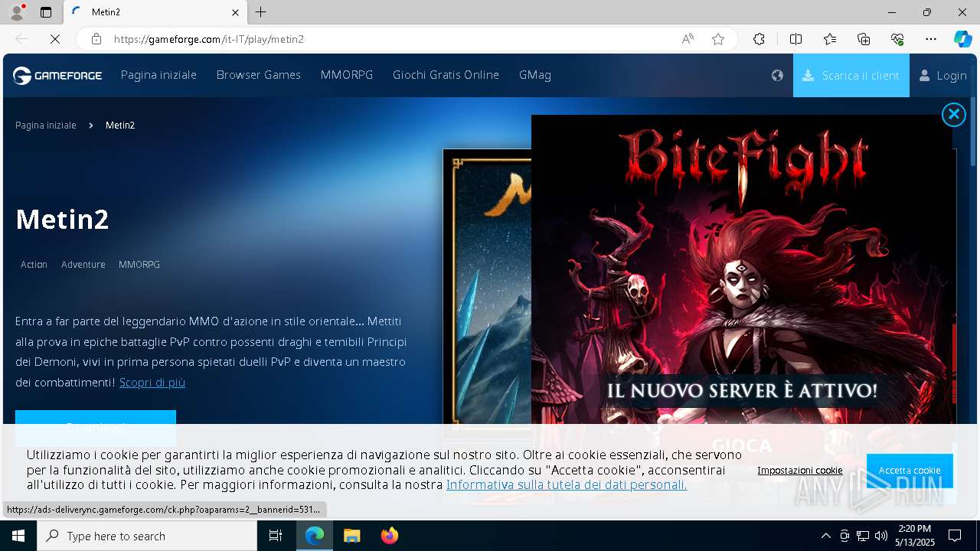Launch Firefox from taskbar
The width and height of the screenshot is (980, 551).
[390, 536]
